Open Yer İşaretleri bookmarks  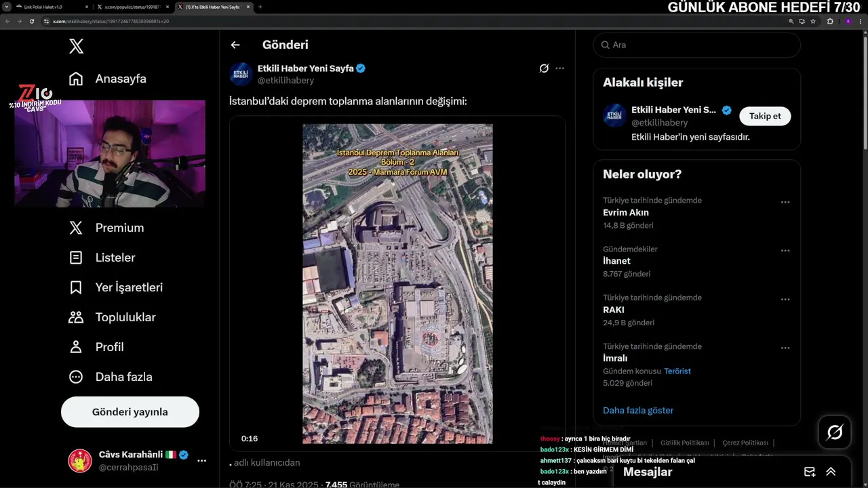(x=116, y=287)
